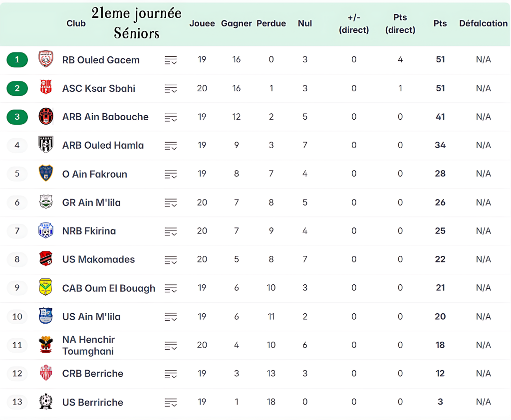Click the ARB Ouled Hamla striped crest
511x420 pixels.
46,145
